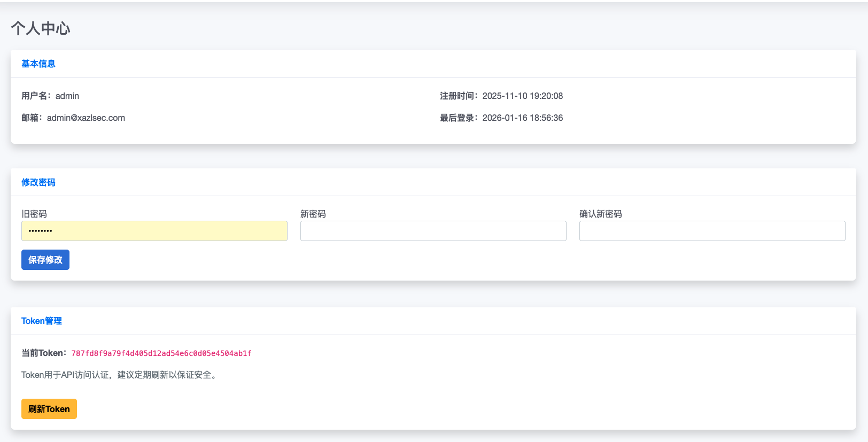Click the 旧密码 password input field
Screen dimensions: 868x442
[154, 231]
